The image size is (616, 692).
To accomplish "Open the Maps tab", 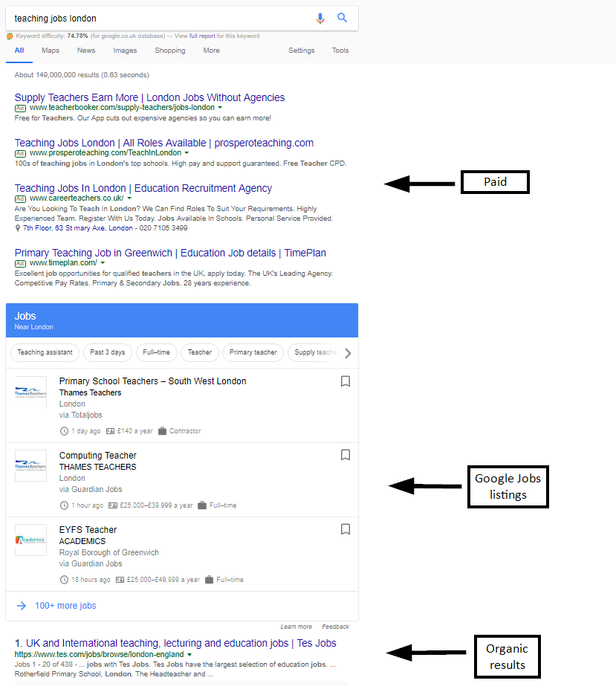I will 51,51.
